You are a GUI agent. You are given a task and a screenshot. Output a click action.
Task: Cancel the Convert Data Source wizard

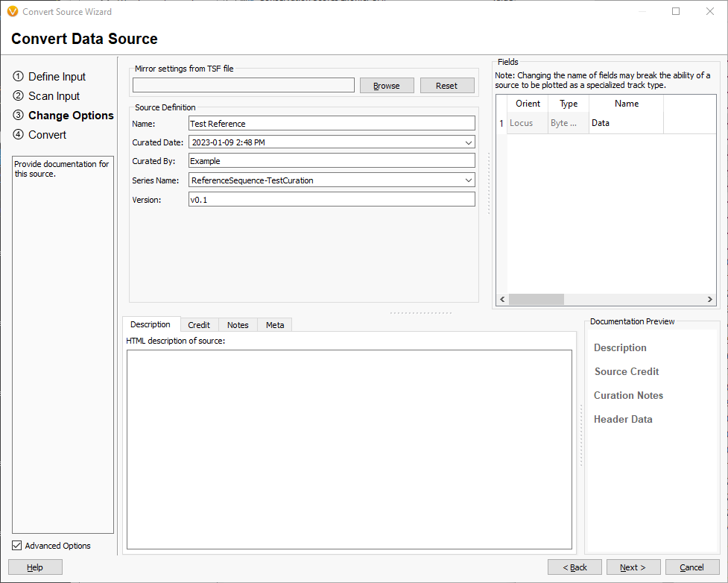[x=691, y=567]
